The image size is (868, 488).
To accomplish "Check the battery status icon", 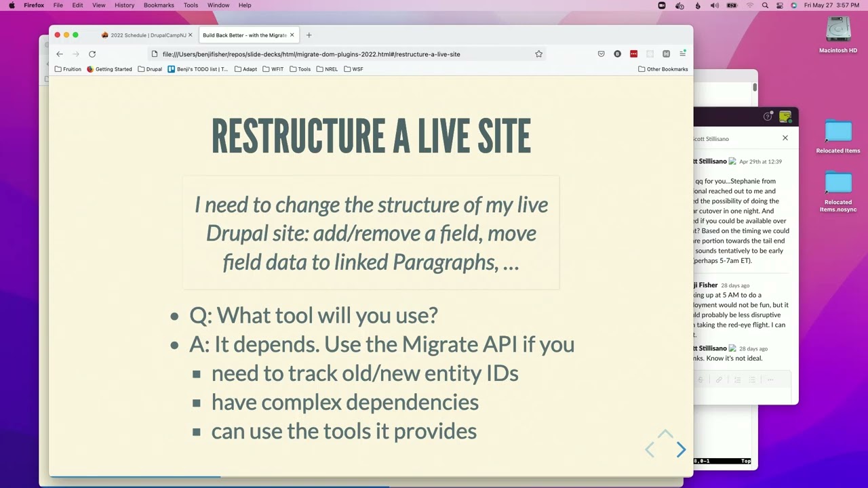I will coord(732,5).
